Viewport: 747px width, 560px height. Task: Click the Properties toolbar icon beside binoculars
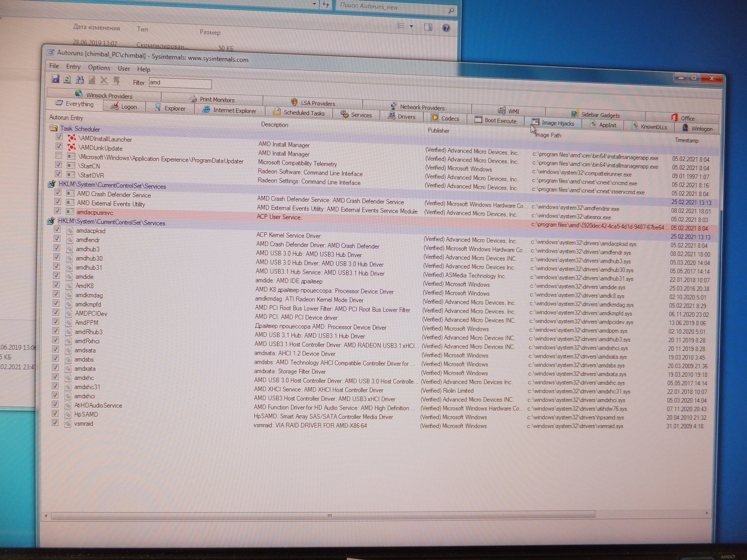coord(92,80)
